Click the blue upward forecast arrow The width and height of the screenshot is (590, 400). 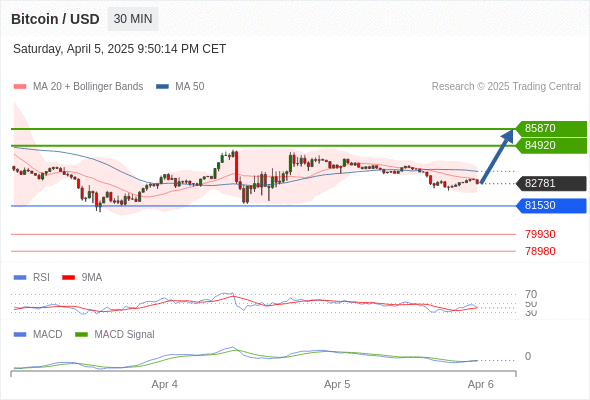[x=497, y=156]
